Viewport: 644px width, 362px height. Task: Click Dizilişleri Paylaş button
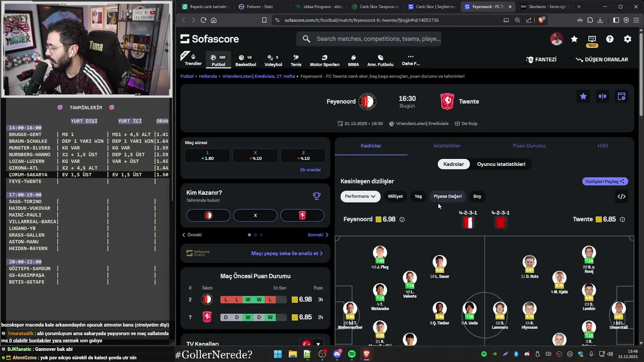[x=605, y=182]
